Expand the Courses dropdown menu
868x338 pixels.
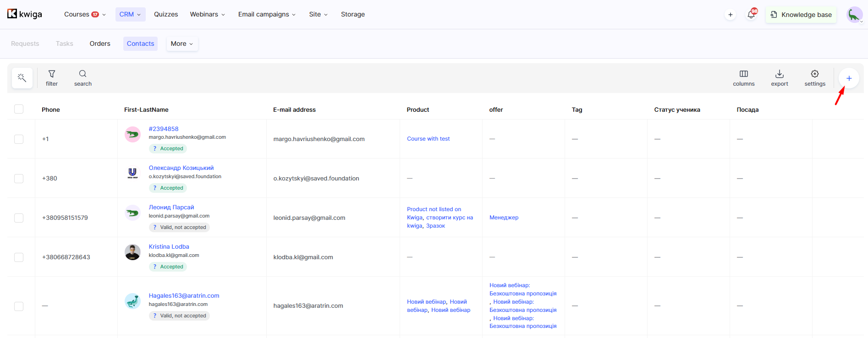[x=85, y=14]
